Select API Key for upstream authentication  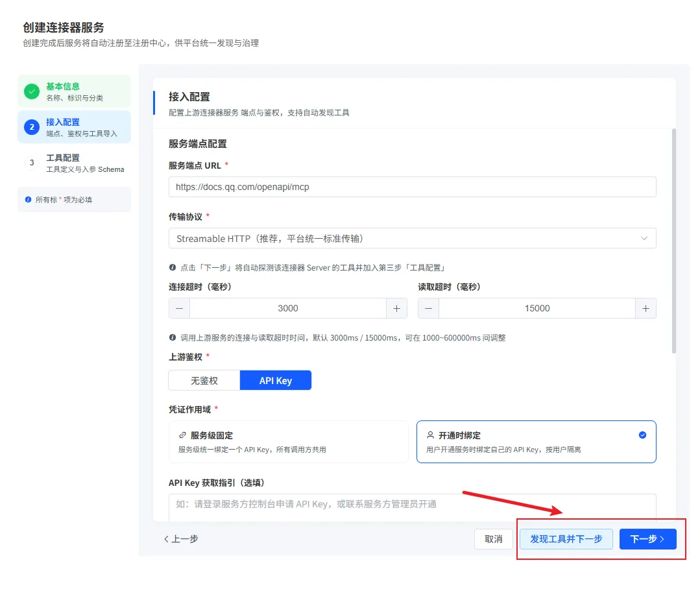click(276, 380)
